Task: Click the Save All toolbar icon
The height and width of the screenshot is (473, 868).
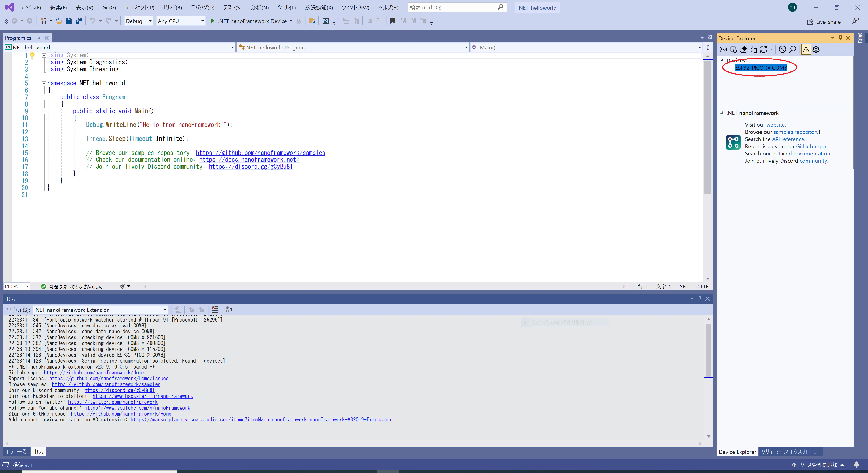Action: (x=79, y=21)
